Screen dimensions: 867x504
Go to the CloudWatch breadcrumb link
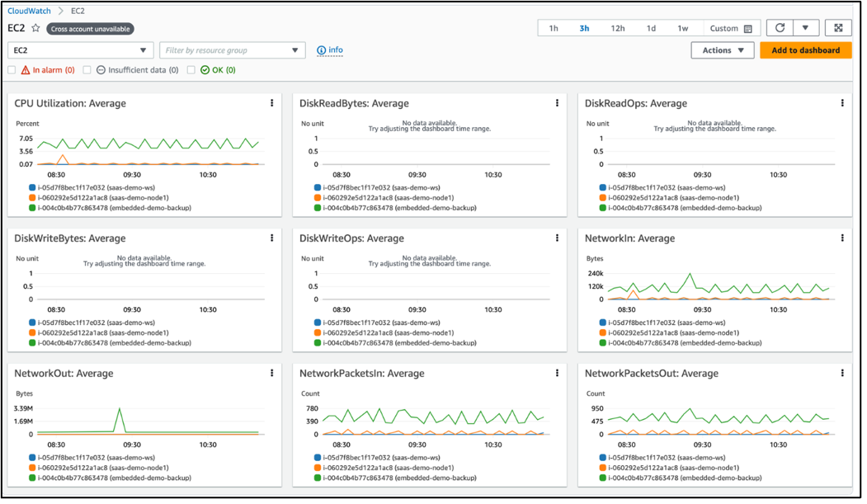29,11
